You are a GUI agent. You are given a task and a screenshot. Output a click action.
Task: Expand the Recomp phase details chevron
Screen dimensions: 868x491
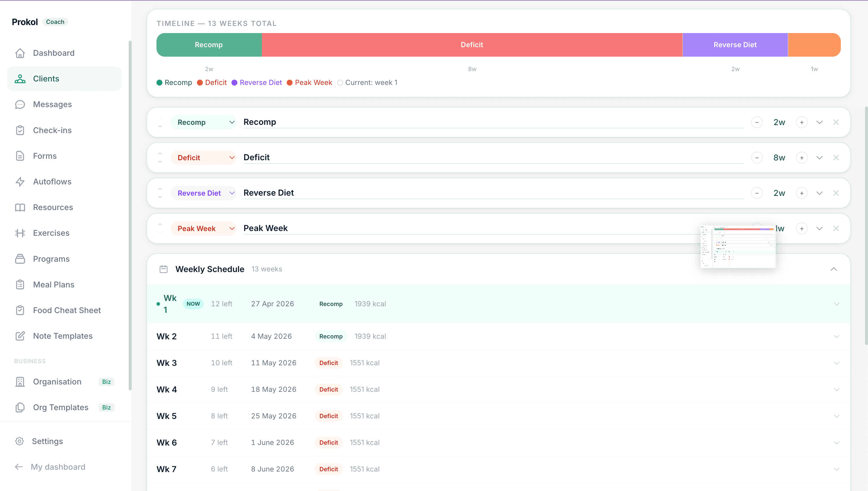tap(819, 122)
